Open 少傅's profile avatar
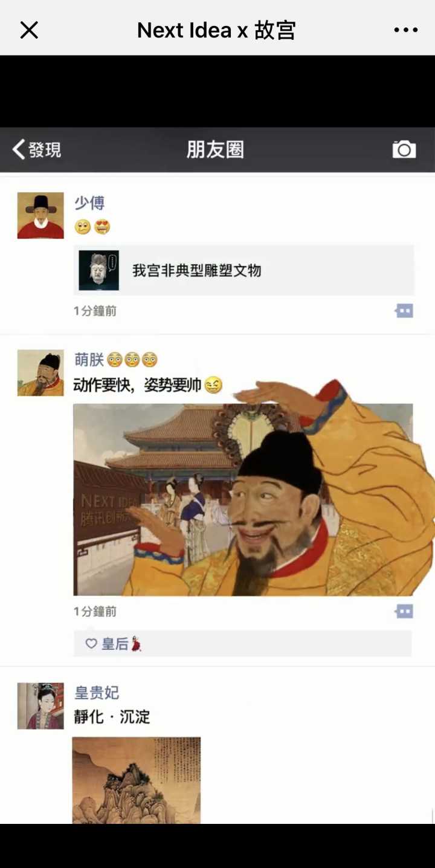Screen dimensions: 435x868 40,216
